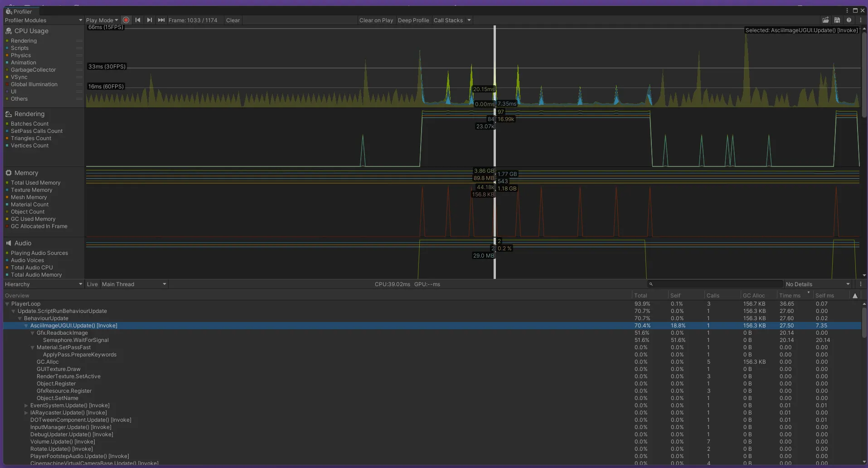The image size is (868, 468).
Task: Expand the EventSystem.Update() [Invoke] row
Action: (26, 405)
